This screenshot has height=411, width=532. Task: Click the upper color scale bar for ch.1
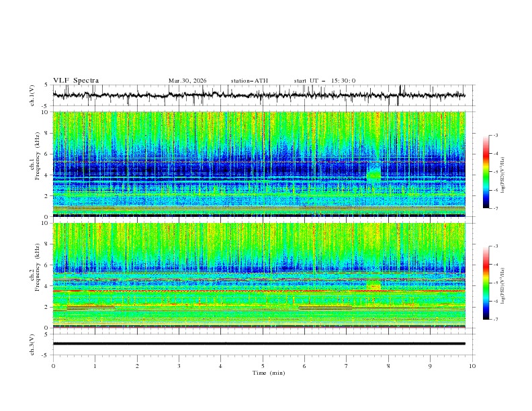486,171
